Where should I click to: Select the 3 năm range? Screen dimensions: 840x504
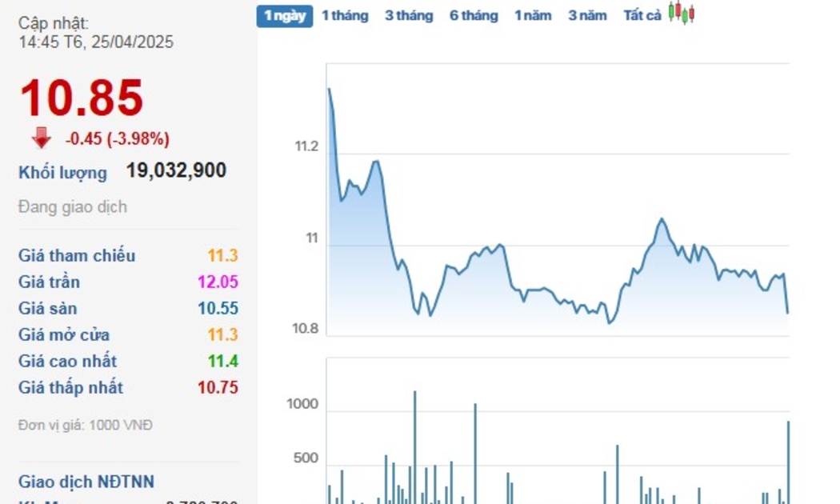tap(587, 16)
